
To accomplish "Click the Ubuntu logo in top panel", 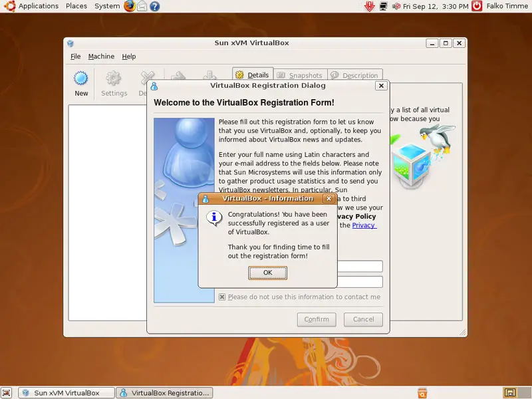I will (x=9, y=6).
